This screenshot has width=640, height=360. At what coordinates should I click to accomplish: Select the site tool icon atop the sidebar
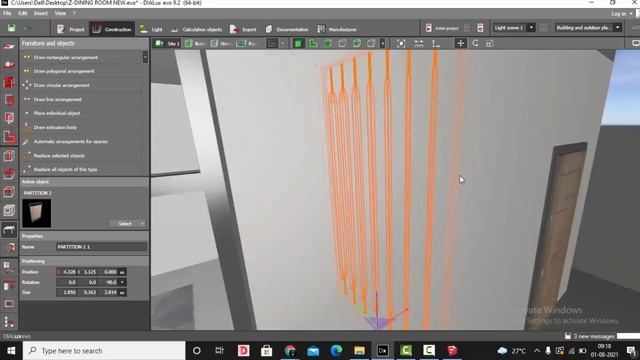click(x=9, y=46)
